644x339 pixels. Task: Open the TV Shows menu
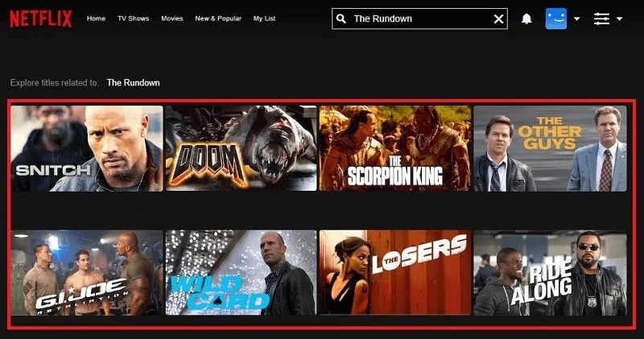point(134,19)
